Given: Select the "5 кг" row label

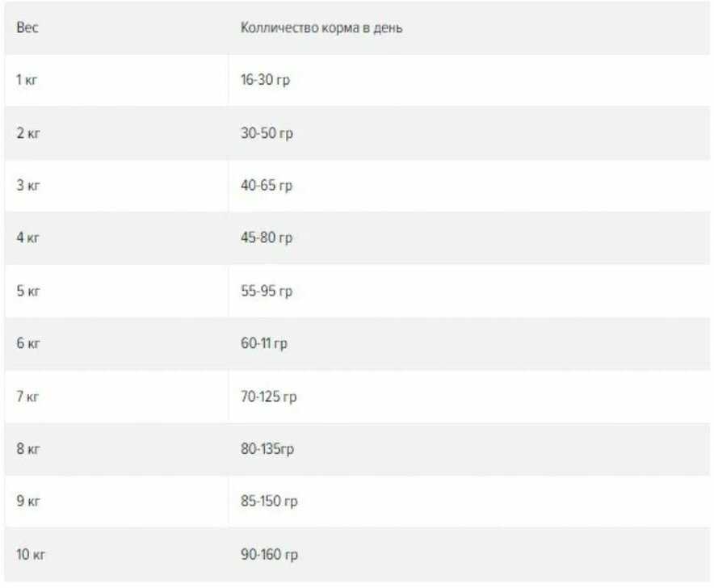Looking at the screenshot, I should tap(27, 291).
